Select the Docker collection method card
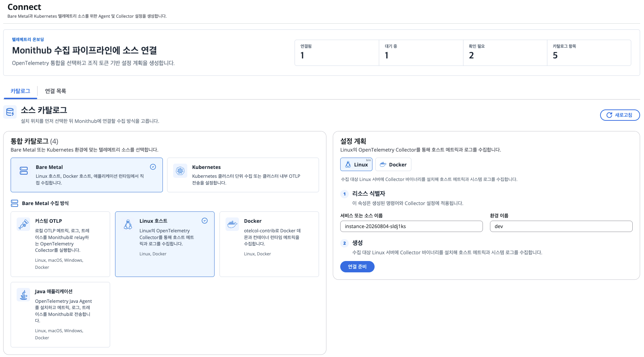 coord(269,244)
